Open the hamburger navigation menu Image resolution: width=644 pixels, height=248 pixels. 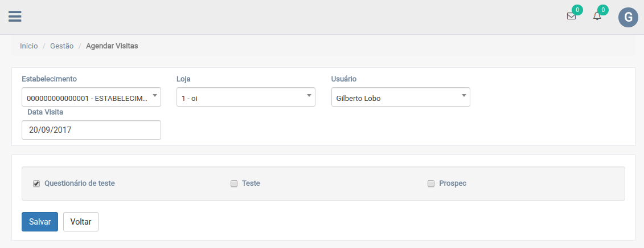point(15,17)
